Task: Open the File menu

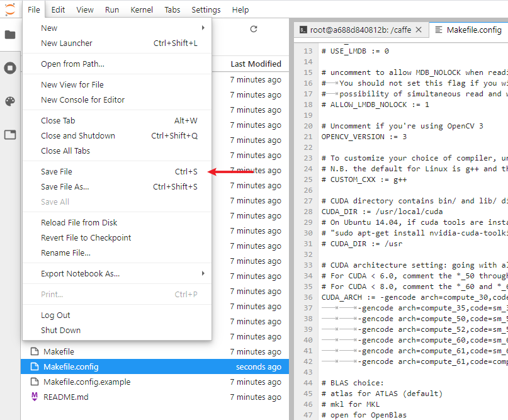Action: click(34, 9)
